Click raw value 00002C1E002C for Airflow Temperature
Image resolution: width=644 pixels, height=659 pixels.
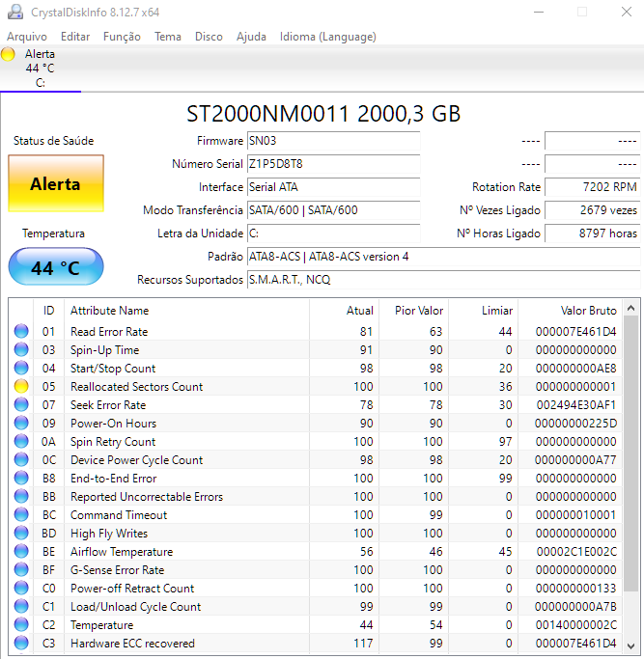coord(576,551)
